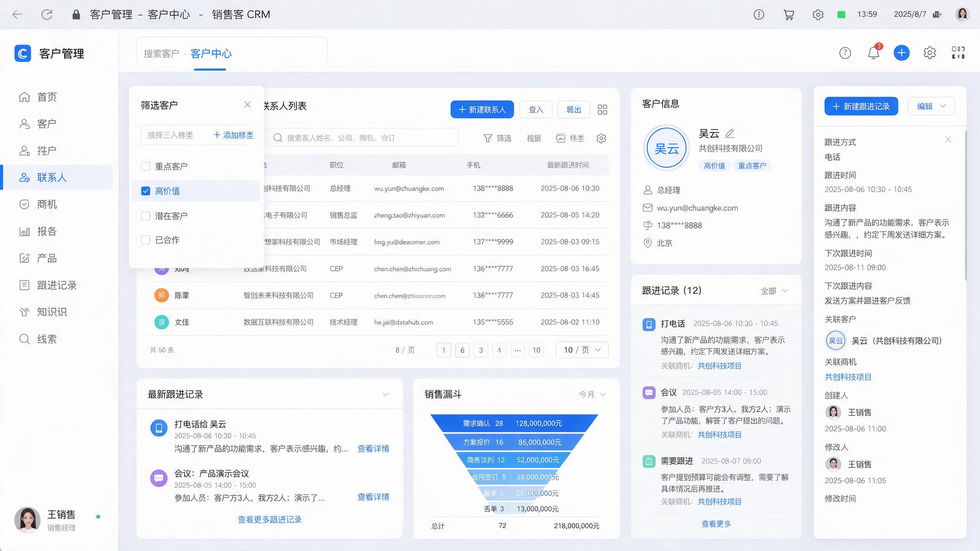
Task: Switch to the 客户中心 tab
Action: [x=211, y=54]
